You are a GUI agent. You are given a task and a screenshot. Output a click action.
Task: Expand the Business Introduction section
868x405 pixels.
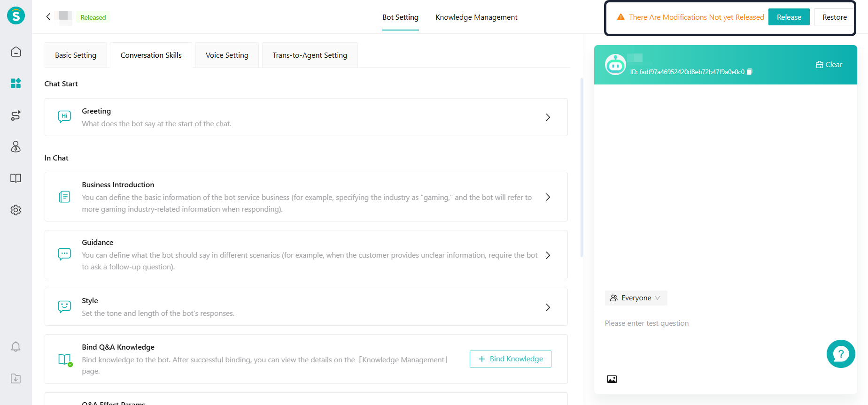point(548,197)
